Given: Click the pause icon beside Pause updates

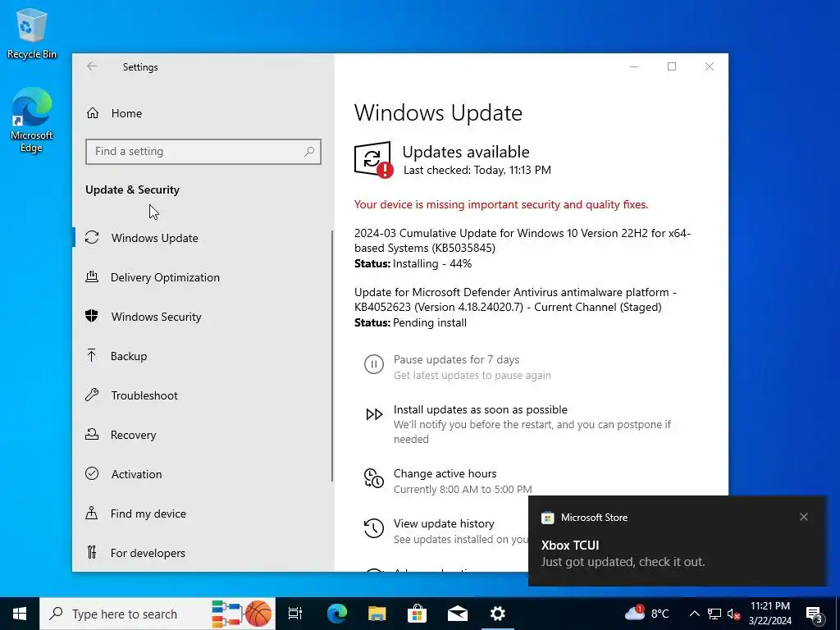Looking at the screenshot, I should tap(374, 365).
